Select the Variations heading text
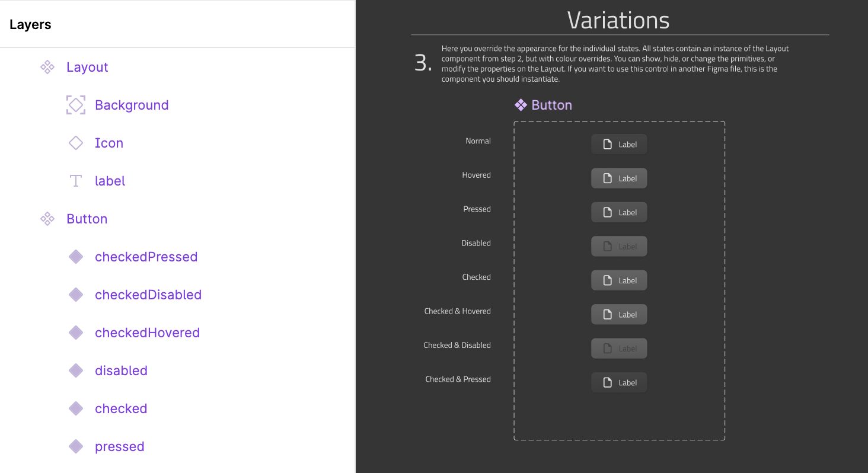This screenshot has height=473, width=868. [x=618, y=20]
